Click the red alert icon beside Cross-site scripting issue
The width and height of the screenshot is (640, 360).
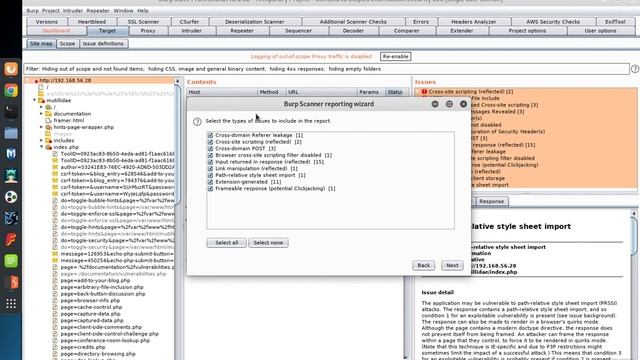pos(424,91)
